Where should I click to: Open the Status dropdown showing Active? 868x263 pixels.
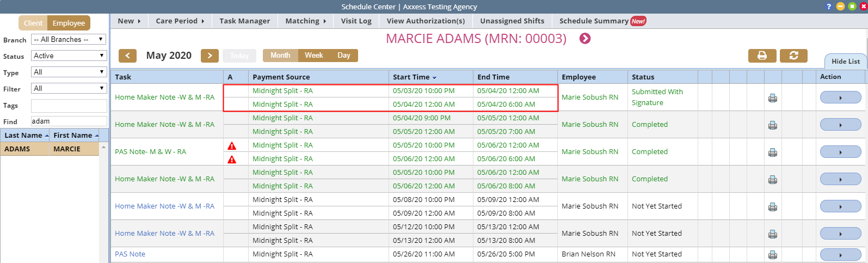coord(69,56)
